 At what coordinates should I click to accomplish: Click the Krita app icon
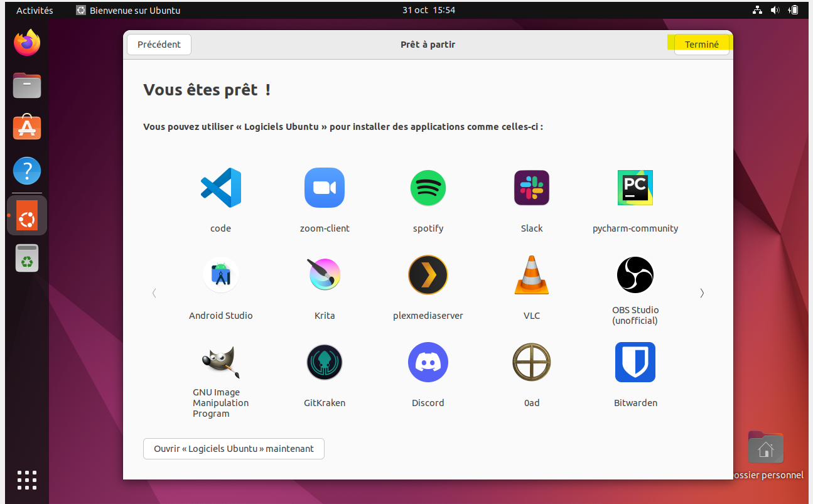[325, 275]
